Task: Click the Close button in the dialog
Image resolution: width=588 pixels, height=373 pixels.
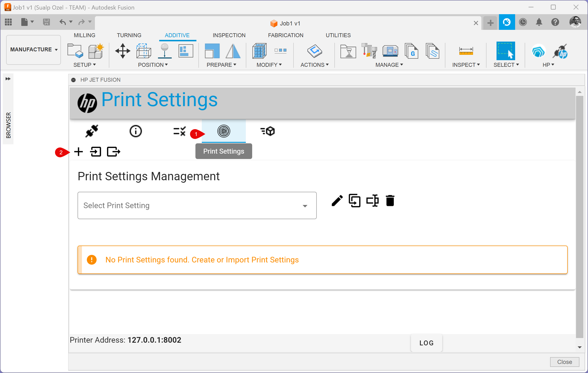Action: (564, 362)
